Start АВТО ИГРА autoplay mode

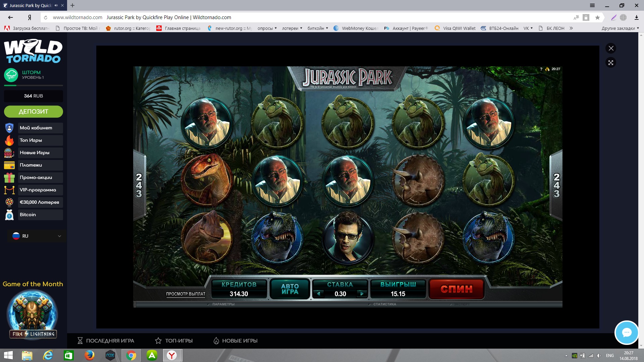click(x=290, y=289)
